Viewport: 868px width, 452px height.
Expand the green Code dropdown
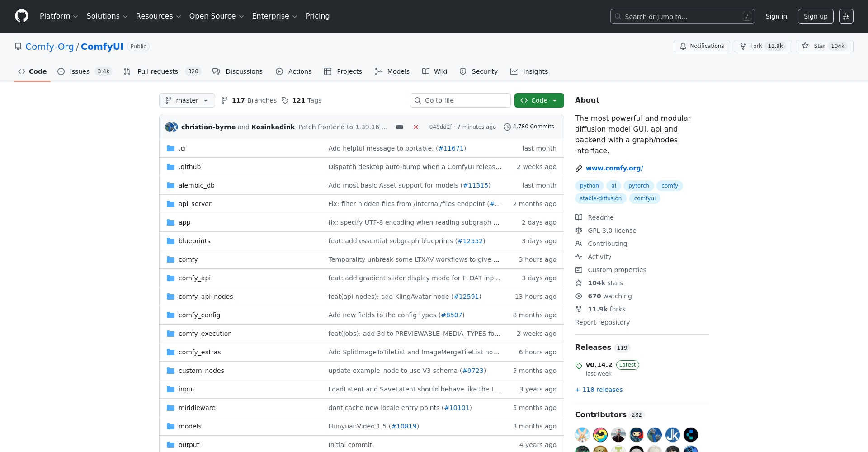[539, 100]
